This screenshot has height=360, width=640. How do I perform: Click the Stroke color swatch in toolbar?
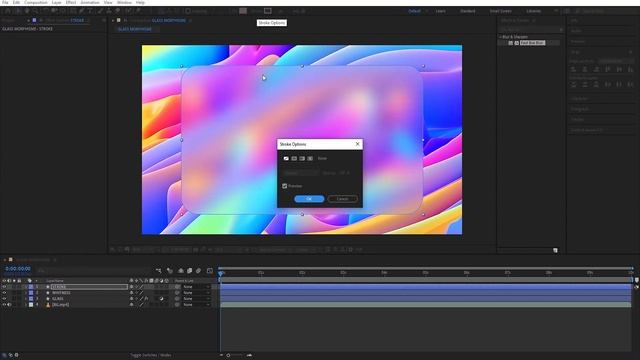click(268, 11)
